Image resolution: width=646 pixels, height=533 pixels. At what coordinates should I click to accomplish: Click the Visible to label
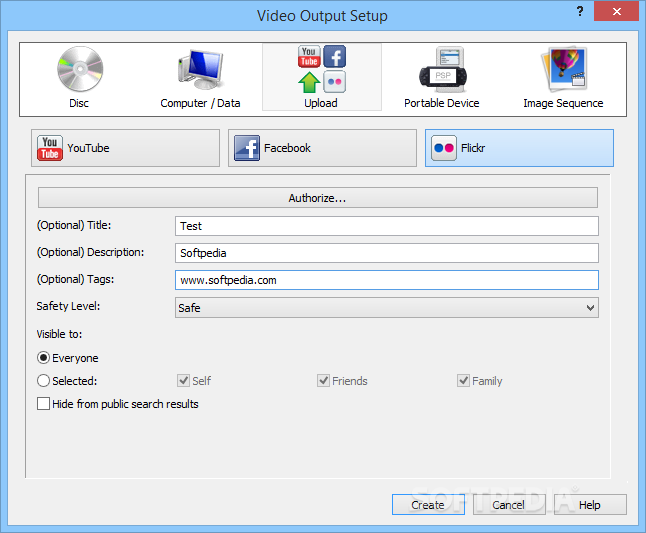coord(59,334)
